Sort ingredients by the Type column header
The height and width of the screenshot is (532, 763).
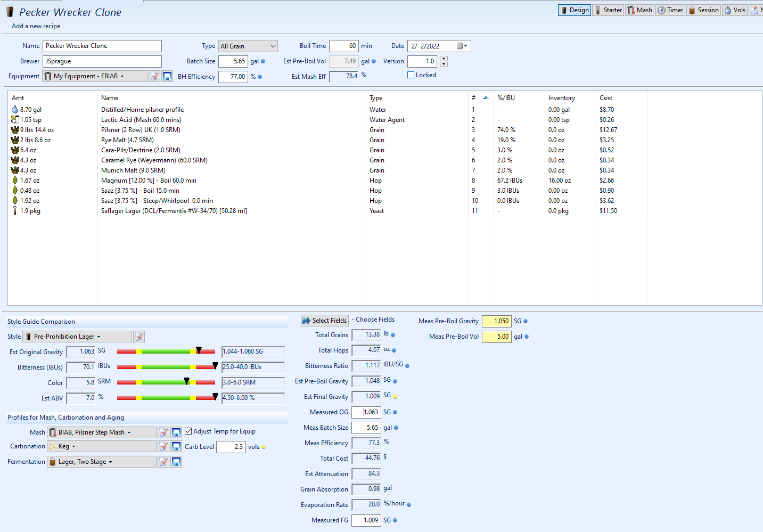pyautogui.click(x=417, y=98)
